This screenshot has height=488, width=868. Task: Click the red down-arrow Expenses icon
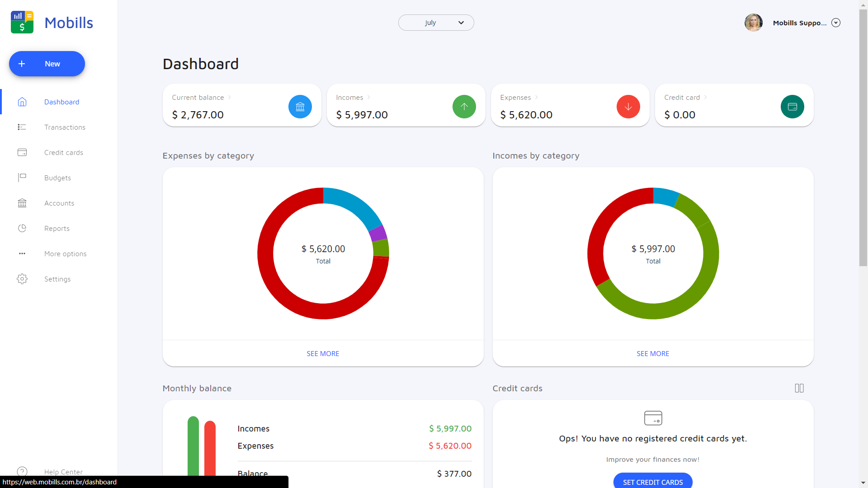(628, 107)
